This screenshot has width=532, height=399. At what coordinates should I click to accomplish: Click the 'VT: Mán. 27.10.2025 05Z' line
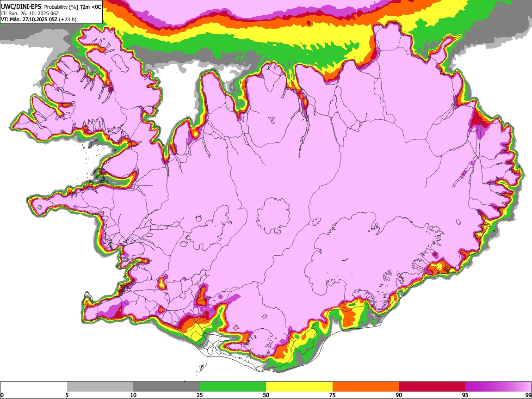pos(39,19)
